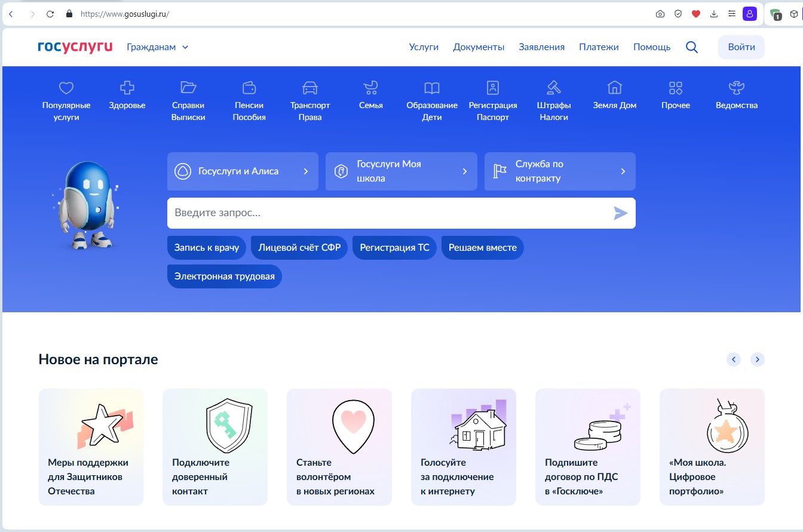Click the Введите запрос search field
This screenshot has width=803, height=532.
[x=388, y=213]
